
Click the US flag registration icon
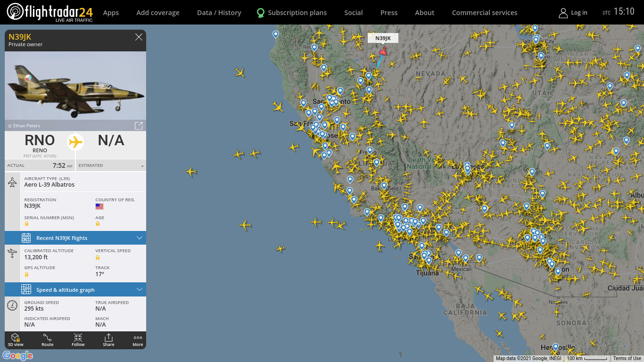pos(99,206)
